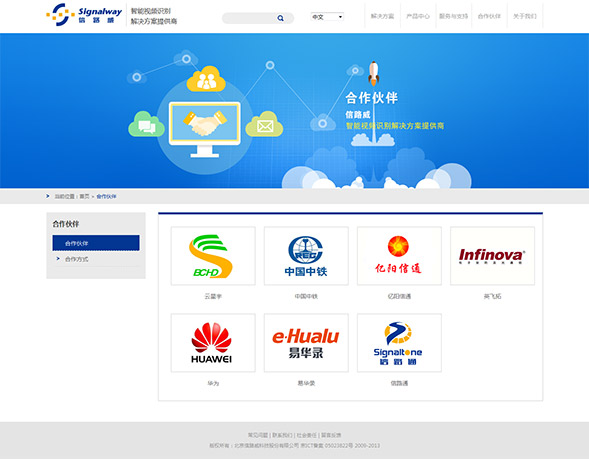The image size is (589, 459).
Task: Open the 中国中铁 CREC partner logo
Action: [x=306, y=256]
